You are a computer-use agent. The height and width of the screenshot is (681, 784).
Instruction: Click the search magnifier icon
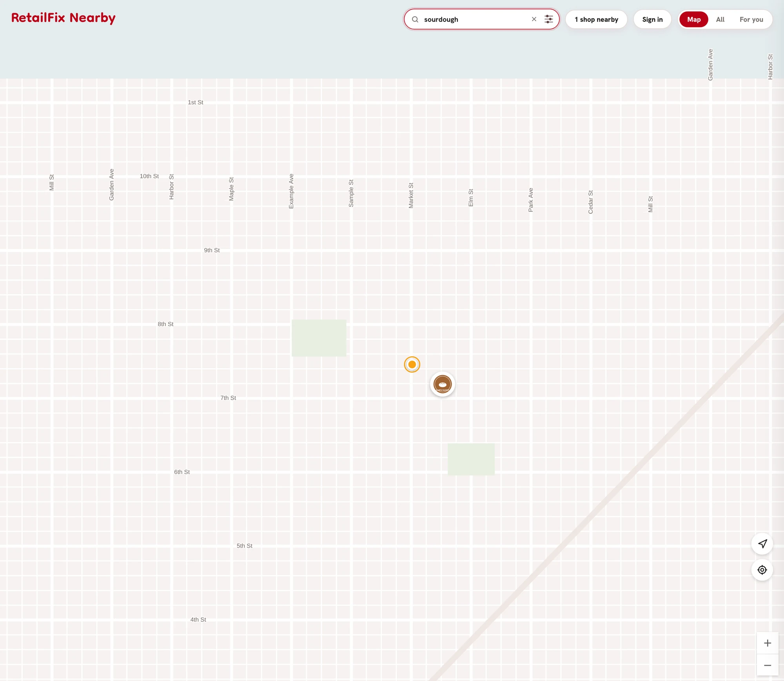(415, 19)
